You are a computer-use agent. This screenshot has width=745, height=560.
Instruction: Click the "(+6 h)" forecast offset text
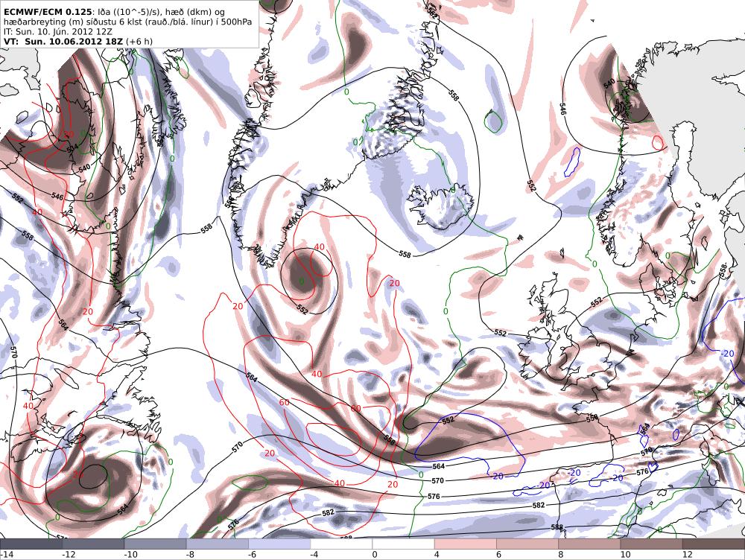pos(139,41)
